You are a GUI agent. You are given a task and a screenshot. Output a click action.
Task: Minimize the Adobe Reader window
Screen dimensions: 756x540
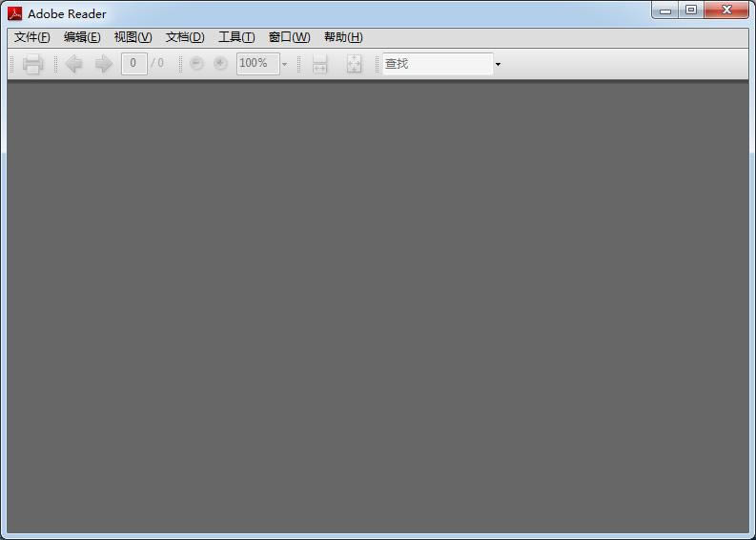[x=665, y=10]
